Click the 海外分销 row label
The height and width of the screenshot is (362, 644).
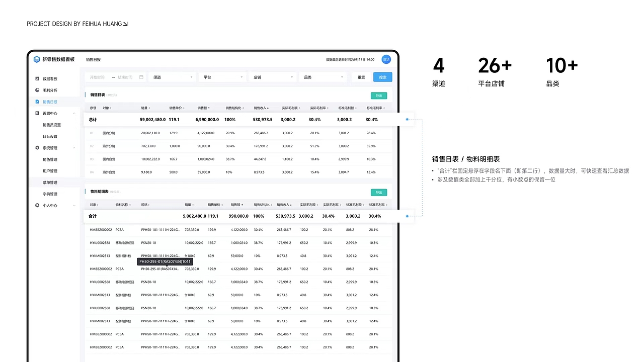point(109,146)
